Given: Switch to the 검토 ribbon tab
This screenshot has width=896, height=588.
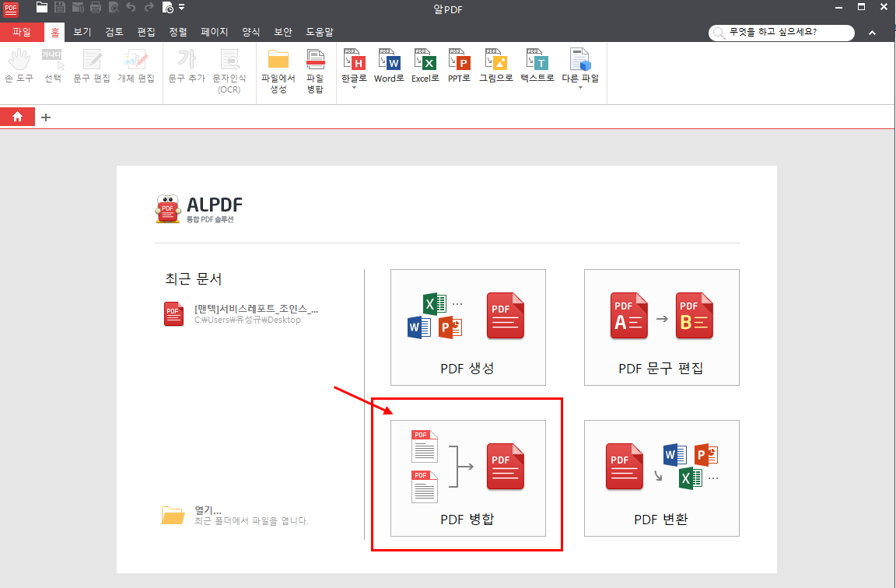Looking at the screenshot, I should point(114,32).
